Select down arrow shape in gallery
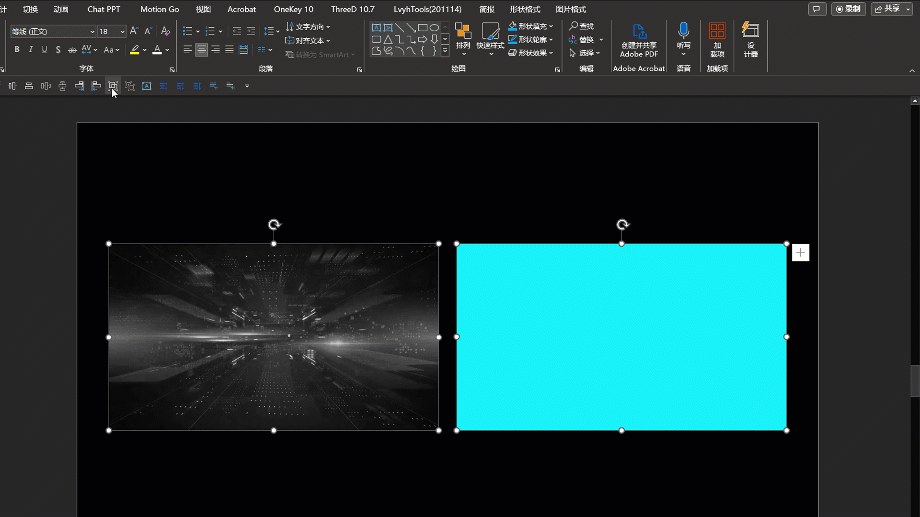Viewport: 920px width, 517px height. (x=434, y=39)
